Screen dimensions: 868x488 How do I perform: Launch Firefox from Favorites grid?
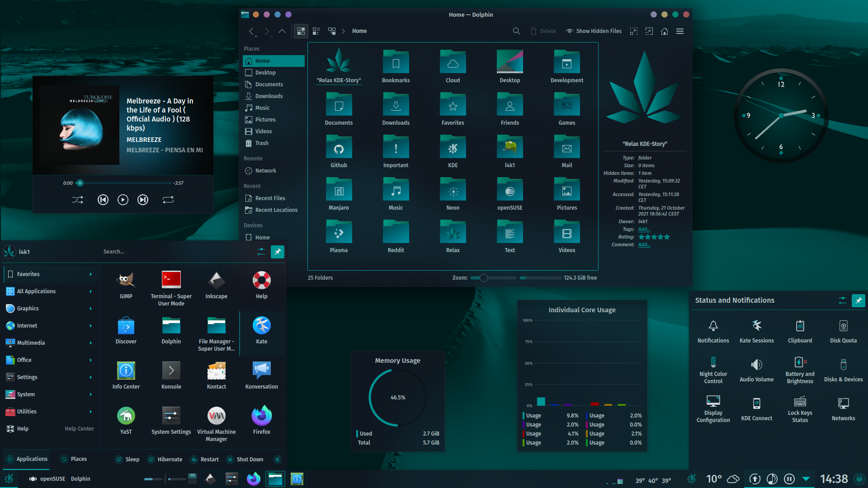(x=262, y=421)
